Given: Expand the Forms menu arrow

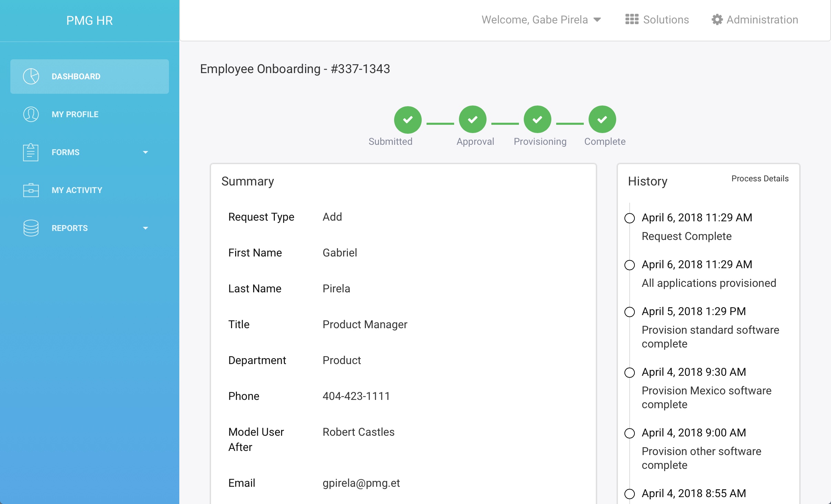Looking at the screenshot, I should [x=146, y=152].
